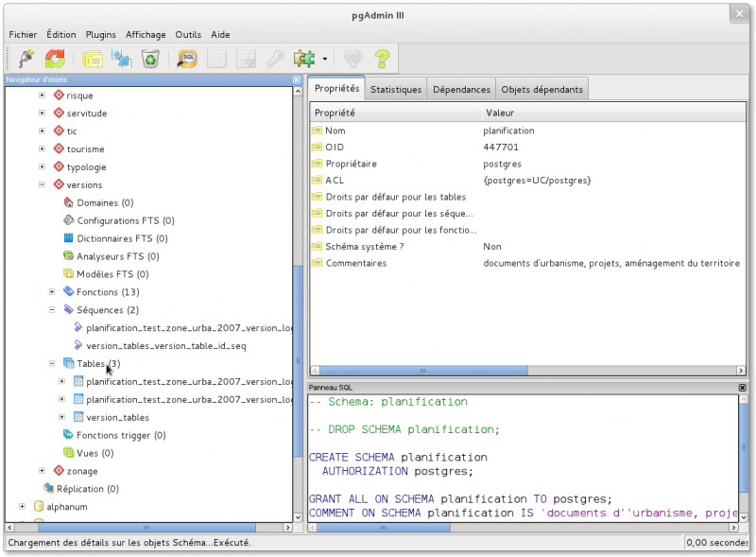Open the plugins dropdown arrow in toolbar
The width and height of the screenshot is (756, 557).
click(324, 60)
